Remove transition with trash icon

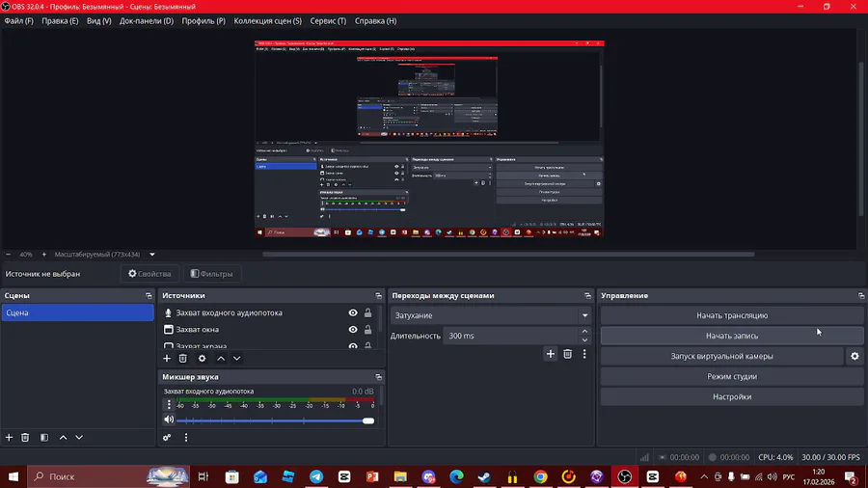pos(567,354)
